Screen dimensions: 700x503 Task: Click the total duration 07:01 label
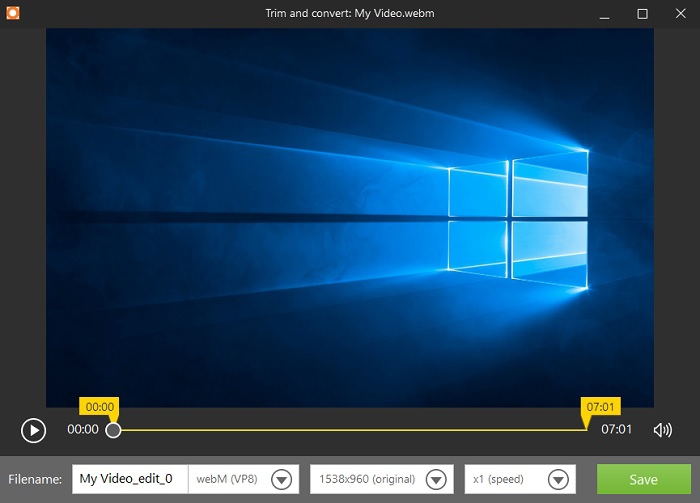616,429
